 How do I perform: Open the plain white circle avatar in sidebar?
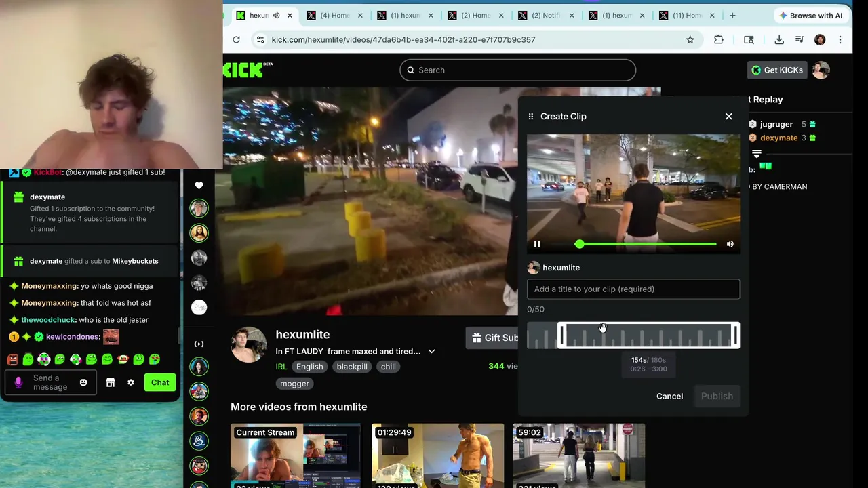199,308
